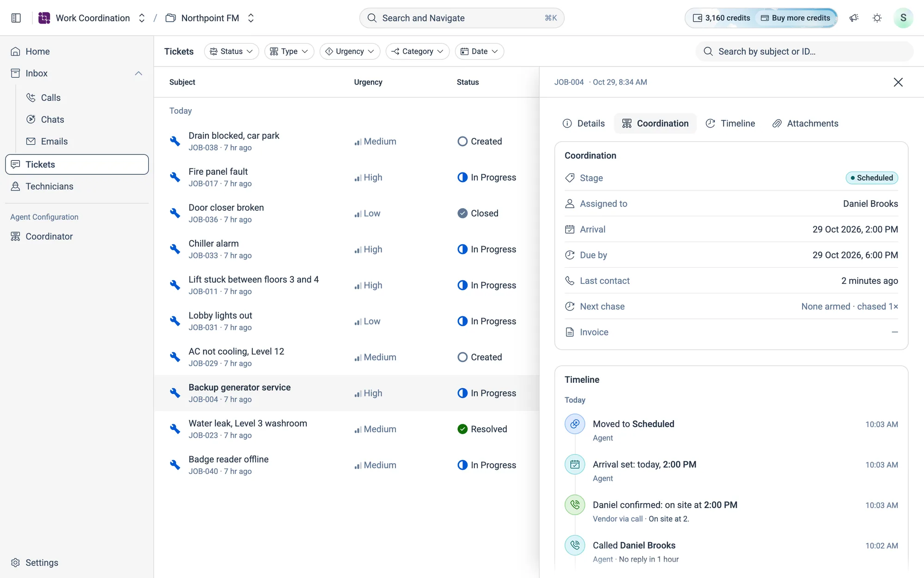The width and height of the screenshot is (924, 578).
Task: Click the Daniel confirmed call timeline icon
Action: tap(575, 505)
